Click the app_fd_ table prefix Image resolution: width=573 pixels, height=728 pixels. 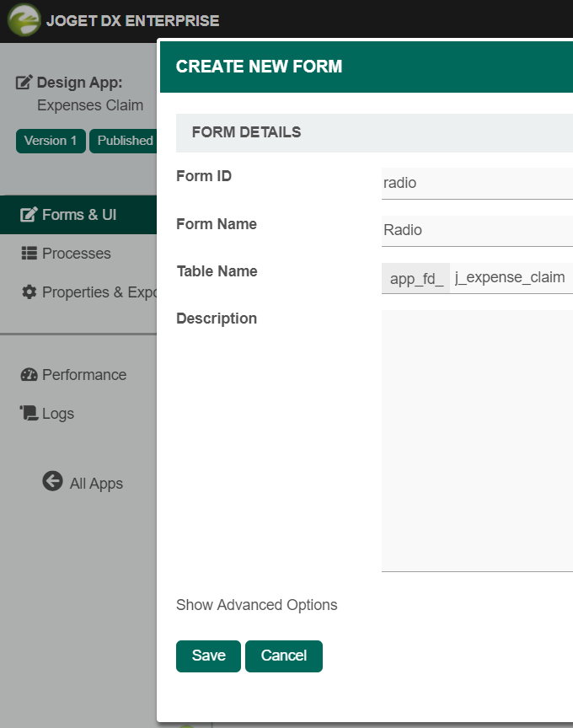[x=416, y=279]
